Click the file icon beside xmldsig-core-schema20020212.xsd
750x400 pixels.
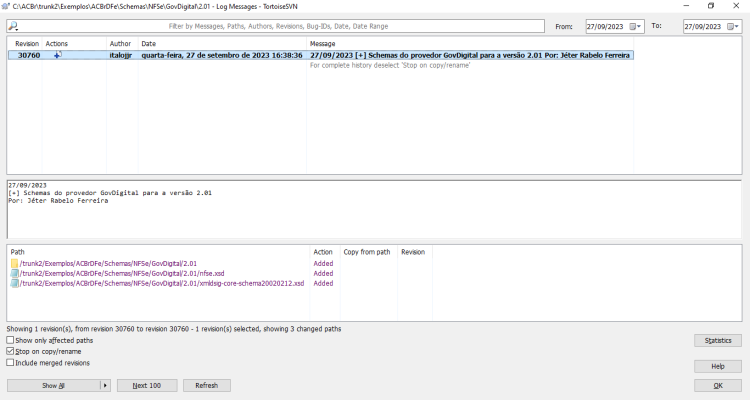[14, 284]
